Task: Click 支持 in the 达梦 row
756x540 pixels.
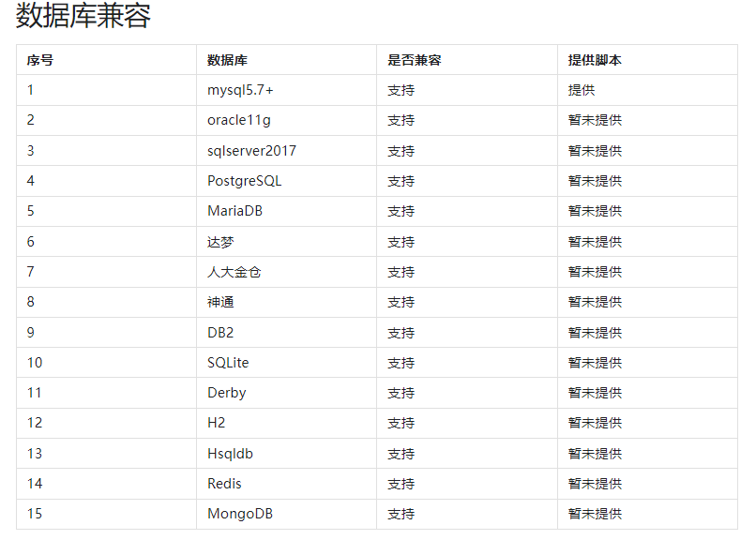Action: (401, 242)
